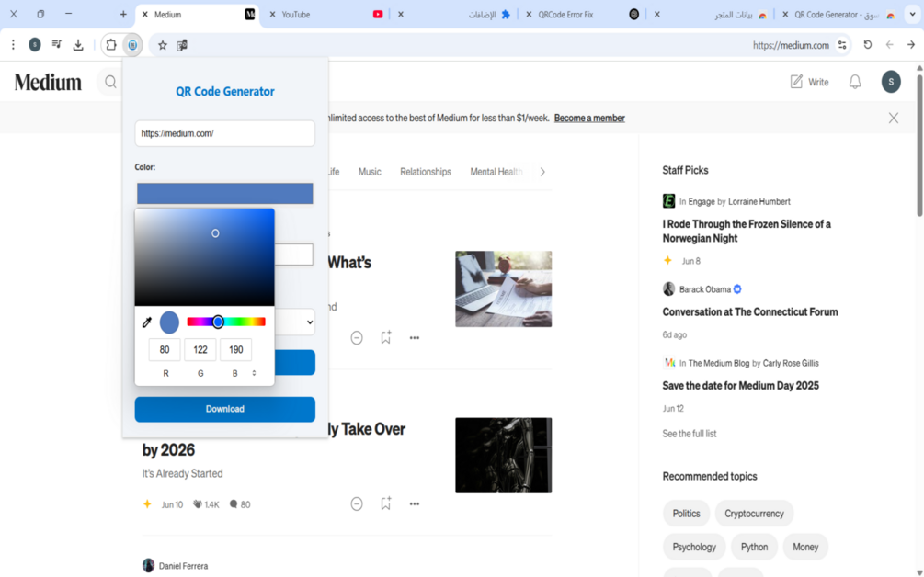This screenshot has height=577, width=924.
Task: Click the hue slider in color picker
Action: 226,322
